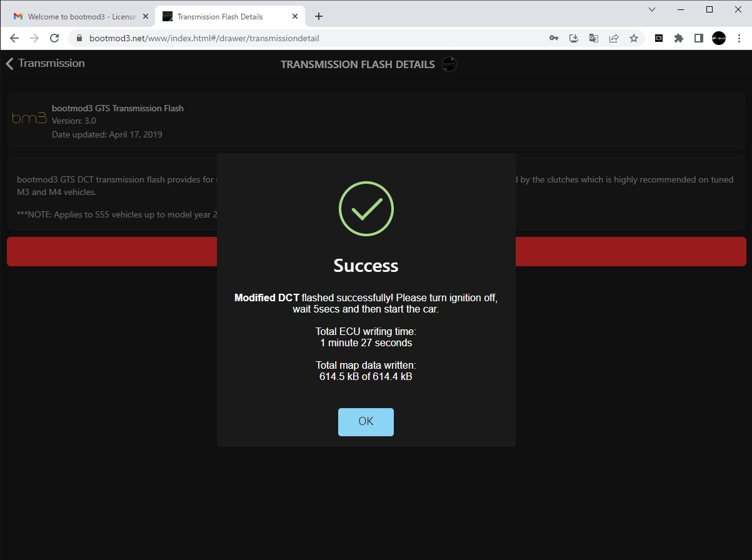Open the pinned extension beside the bookmark star
The width and height of the screenshot is (752, 560).
[x=659, y=38]
